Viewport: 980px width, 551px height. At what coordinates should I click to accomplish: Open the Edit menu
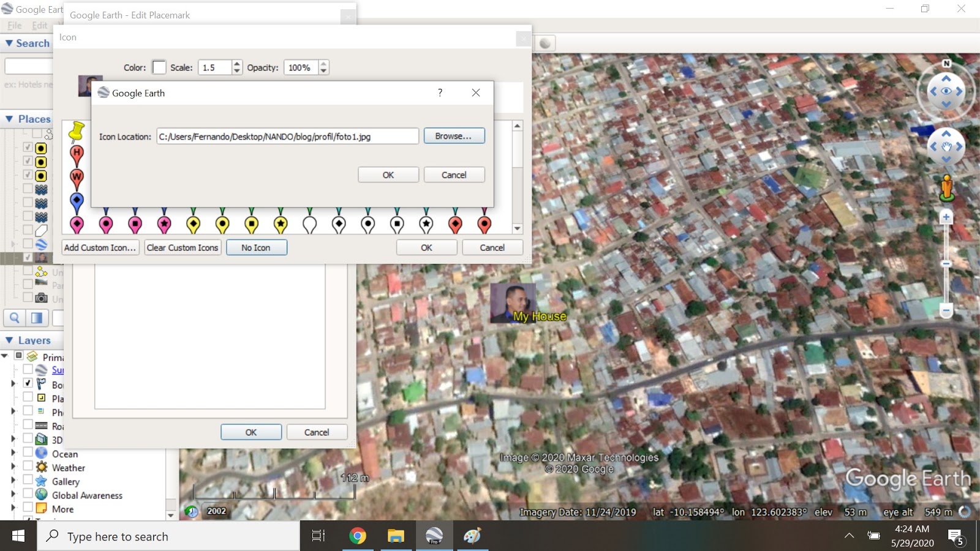[x=39, y=25]
